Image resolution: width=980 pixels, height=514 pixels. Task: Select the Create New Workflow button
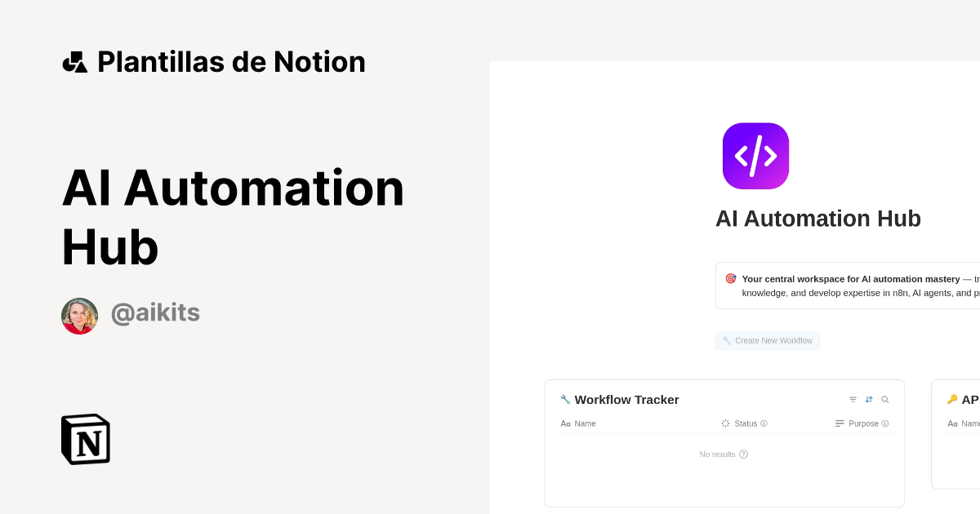(768, 340)
